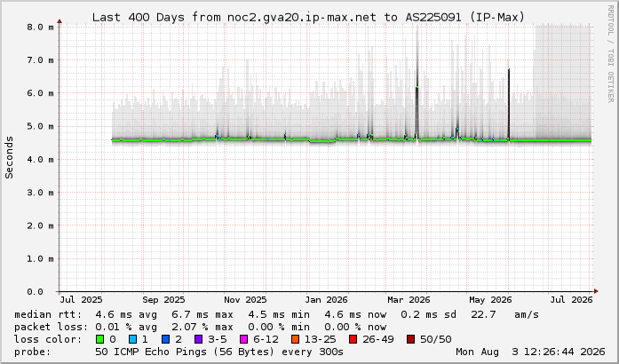Click the 'Jul 2025' x-axis label
The height and width of the screenshot is (364, 619).
81,300
